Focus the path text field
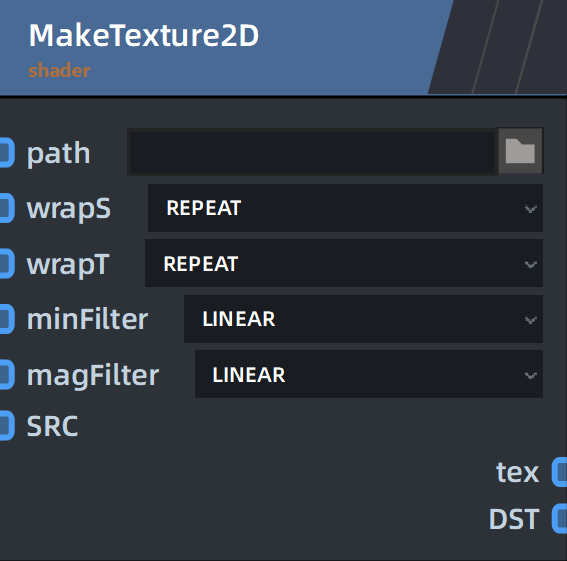Screen dimensions: 567x561 [313, 152]
